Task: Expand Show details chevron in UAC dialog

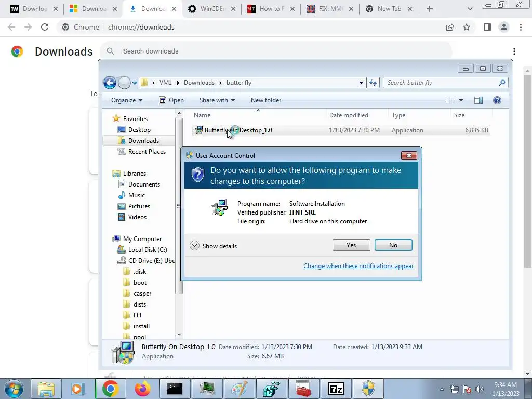Action: pos(194,246)
